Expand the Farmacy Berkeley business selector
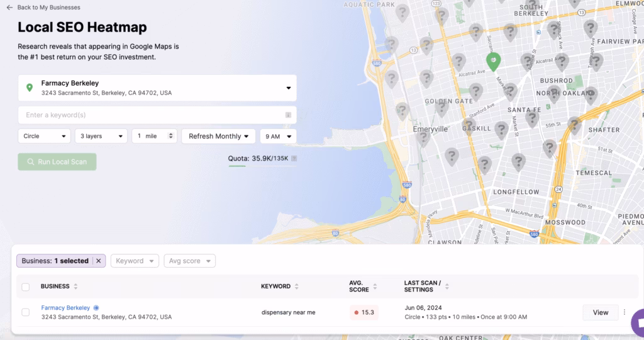Screen dimensions: 644x340 [x=288, y=88]
